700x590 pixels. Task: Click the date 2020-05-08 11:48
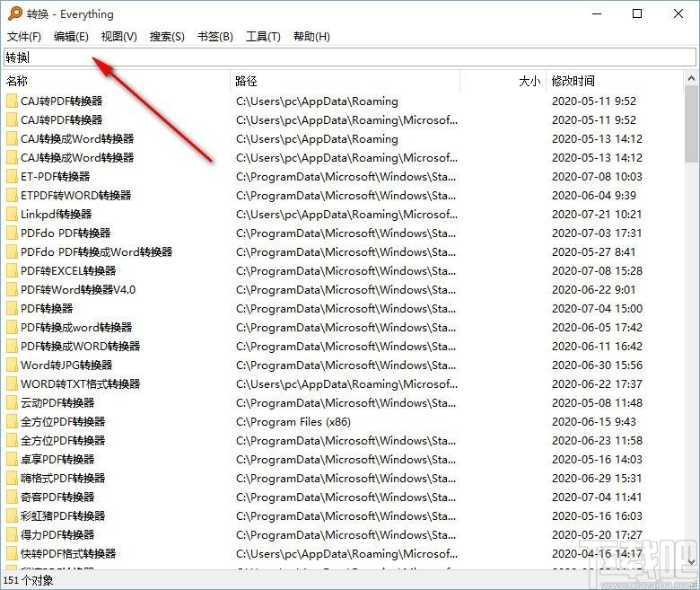click(597, 403)
